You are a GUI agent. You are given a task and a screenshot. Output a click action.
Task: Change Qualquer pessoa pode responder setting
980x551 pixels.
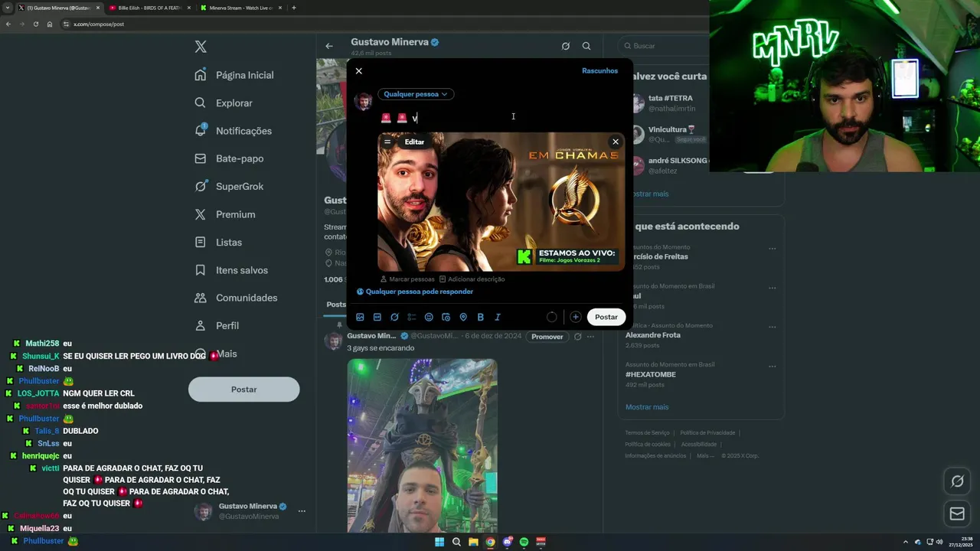[x=414, y=292]
